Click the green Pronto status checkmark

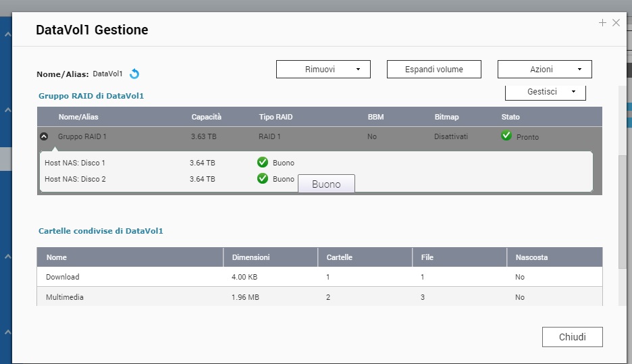point(506,136)
